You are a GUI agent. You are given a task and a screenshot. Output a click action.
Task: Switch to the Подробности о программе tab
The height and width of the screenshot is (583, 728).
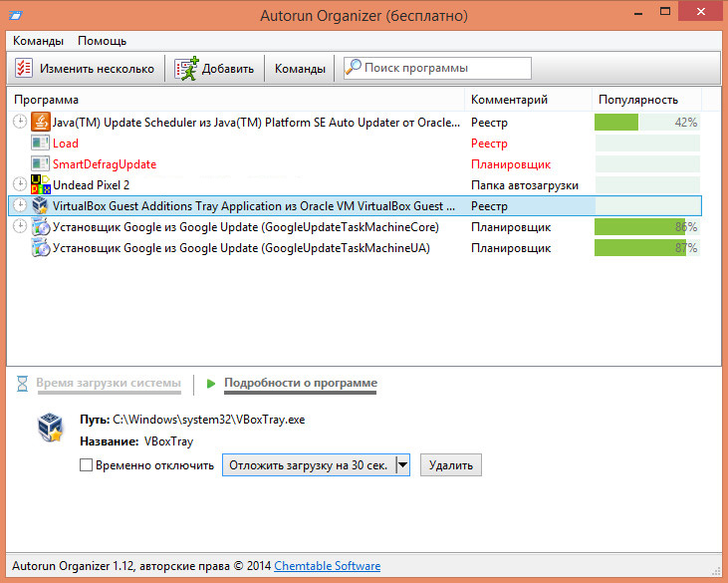click(301, 383)
